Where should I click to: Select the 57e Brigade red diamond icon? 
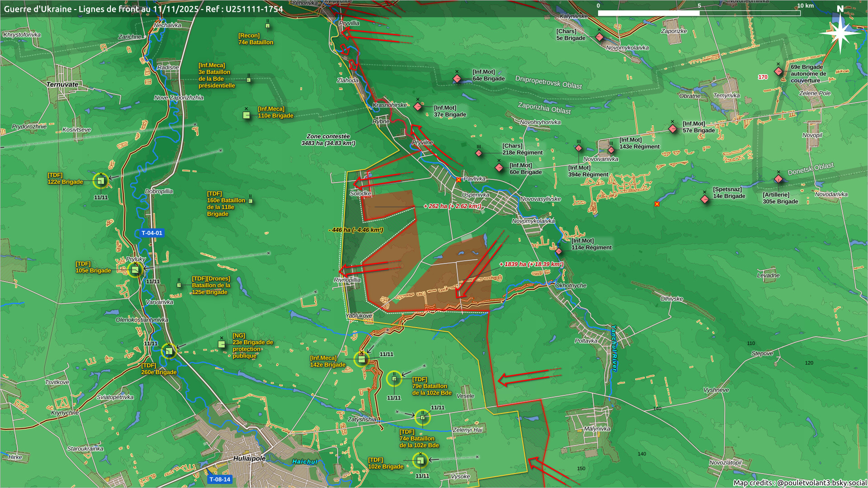pos(673,129)
